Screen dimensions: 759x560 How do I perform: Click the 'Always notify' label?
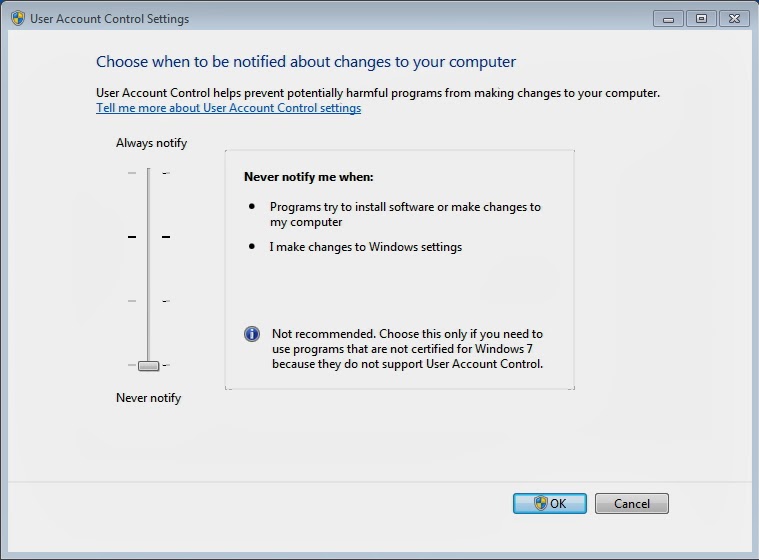[x=152, y=143]
